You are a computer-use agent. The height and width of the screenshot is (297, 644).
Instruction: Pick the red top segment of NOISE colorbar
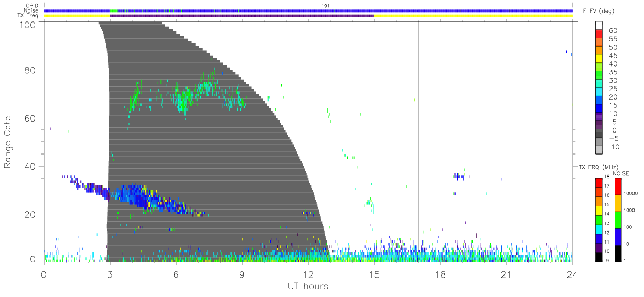[617, 186]
